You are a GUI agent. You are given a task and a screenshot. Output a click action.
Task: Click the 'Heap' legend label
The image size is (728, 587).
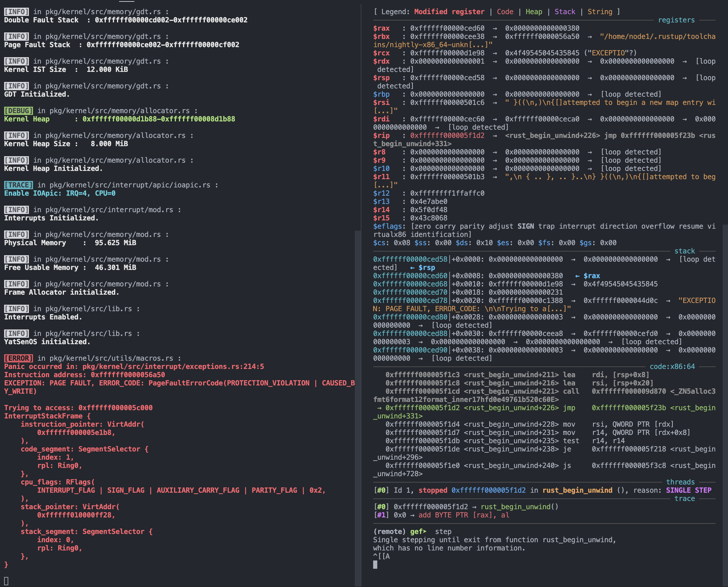pos(533,12)
